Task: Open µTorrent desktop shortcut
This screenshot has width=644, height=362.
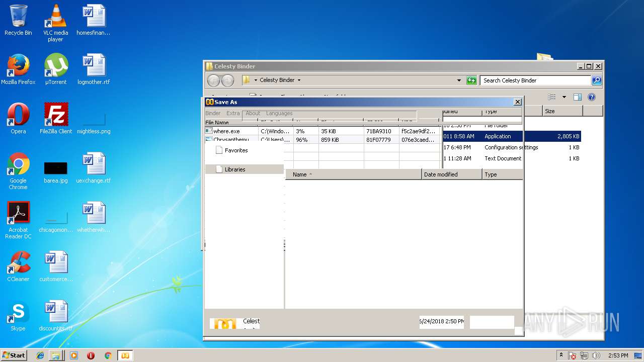Action: click(55, 69)
